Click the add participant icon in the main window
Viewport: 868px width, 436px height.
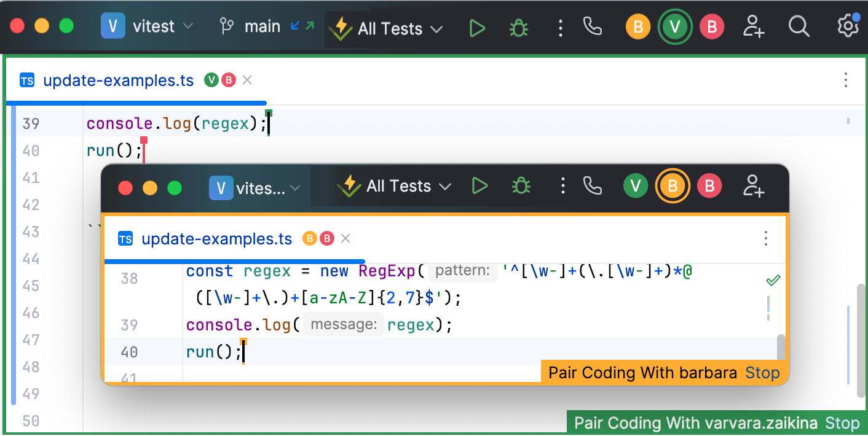752,27
